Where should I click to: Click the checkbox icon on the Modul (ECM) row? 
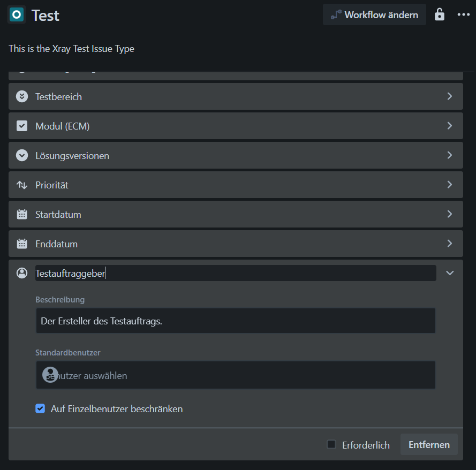coord(21,126)
